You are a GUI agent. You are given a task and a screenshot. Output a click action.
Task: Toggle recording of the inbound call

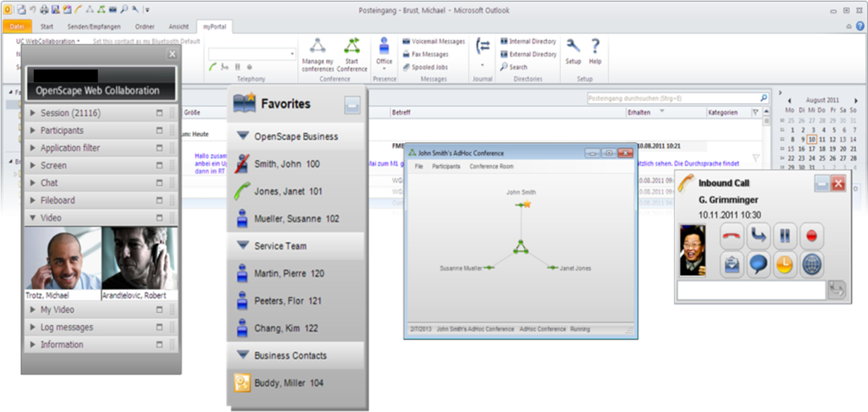click(811, 236)
